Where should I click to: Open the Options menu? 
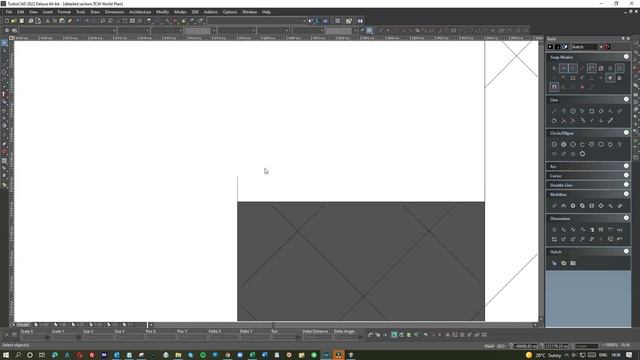[x=230, y=12]
